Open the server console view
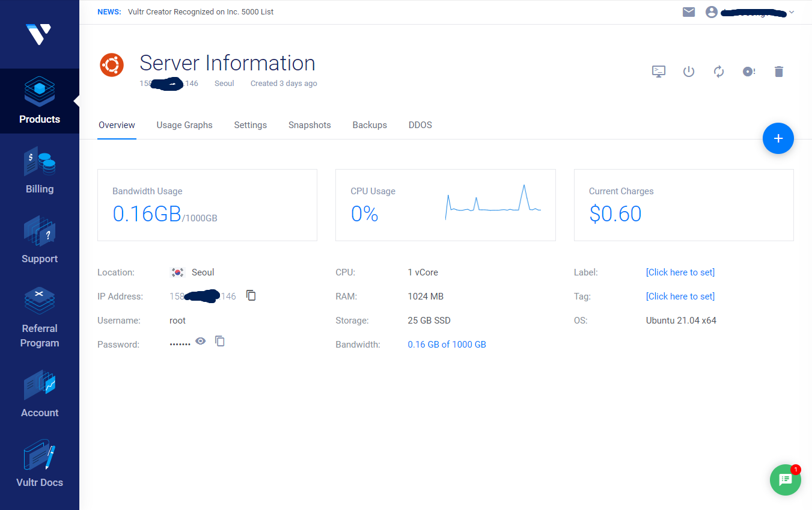 [659, 72]
